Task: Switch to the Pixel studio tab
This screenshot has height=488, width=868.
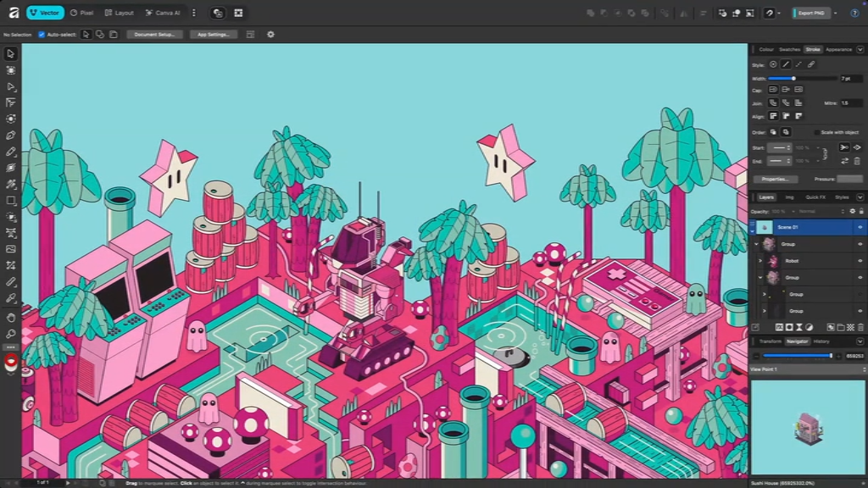Action: click(82, 13)
